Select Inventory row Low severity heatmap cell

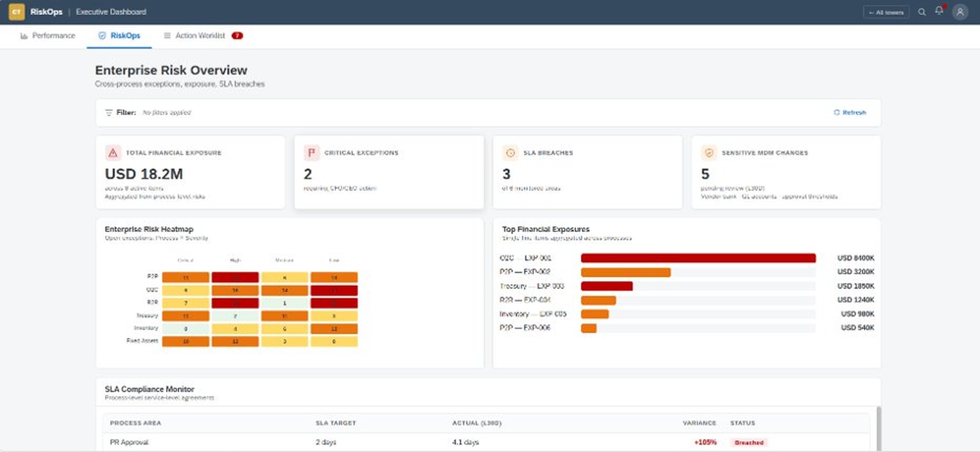[334, 329]
